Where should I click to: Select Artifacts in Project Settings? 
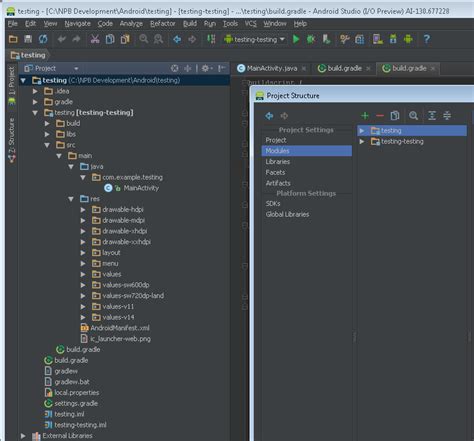(x=278, y=183)
